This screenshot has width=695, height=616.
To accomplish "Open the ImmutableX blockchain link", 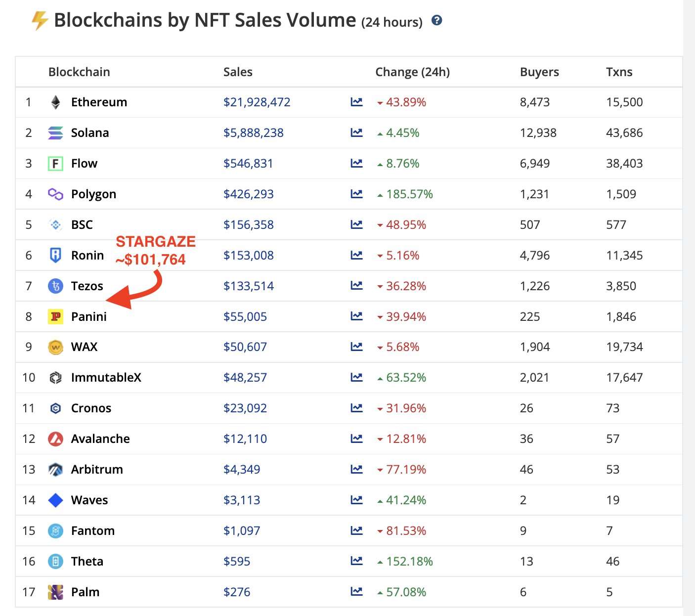I will click(106, 378).
